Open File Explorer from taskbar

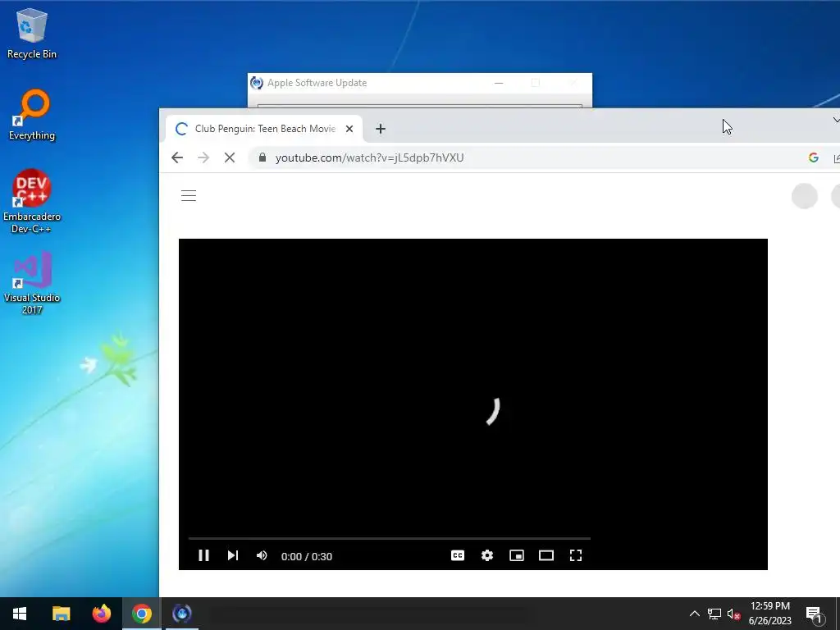61,614
